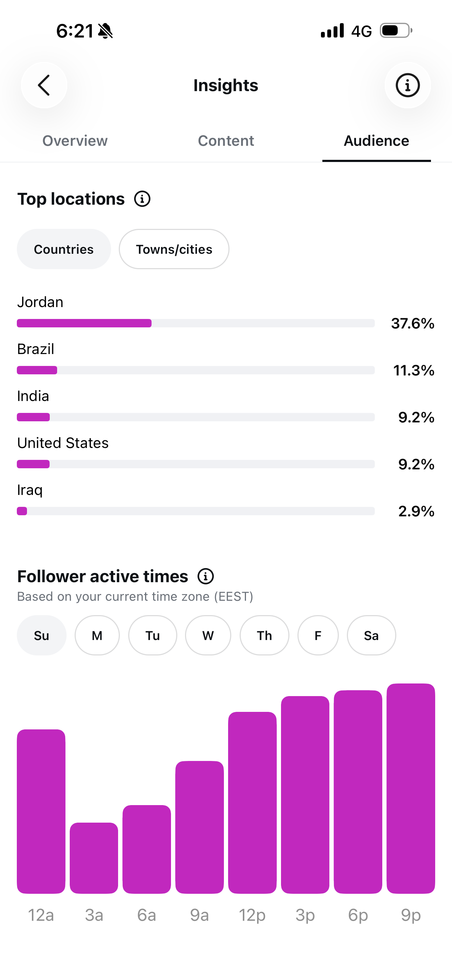Tap info icon beside Follower active times
452x980 pixels.
tap(205, 576)
